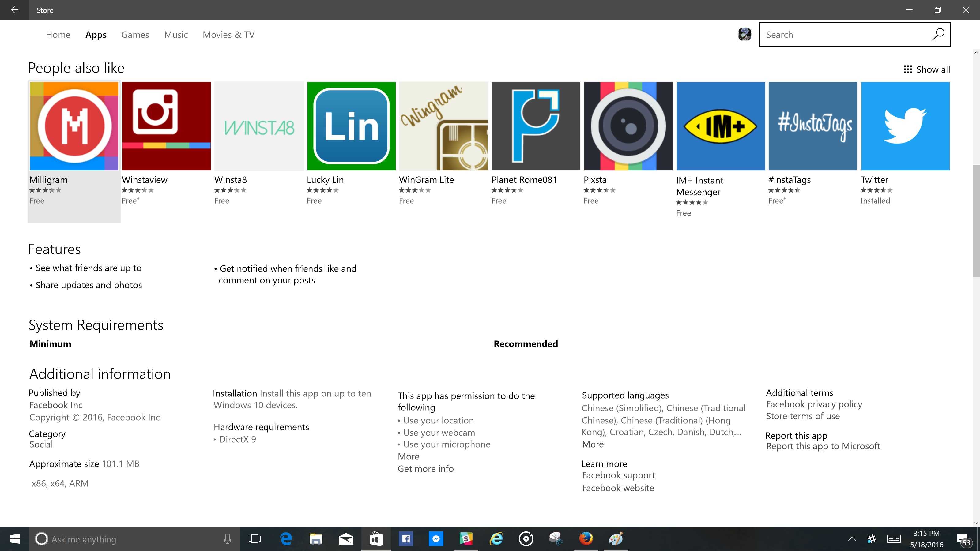Click Store terms of use link
Viewport: 980px width, 551px height.
[x=802, y=415]
